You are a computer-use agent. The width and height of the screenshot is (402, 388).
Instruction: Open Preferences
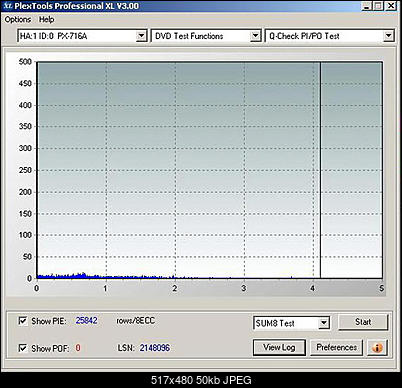click(336, 347)
